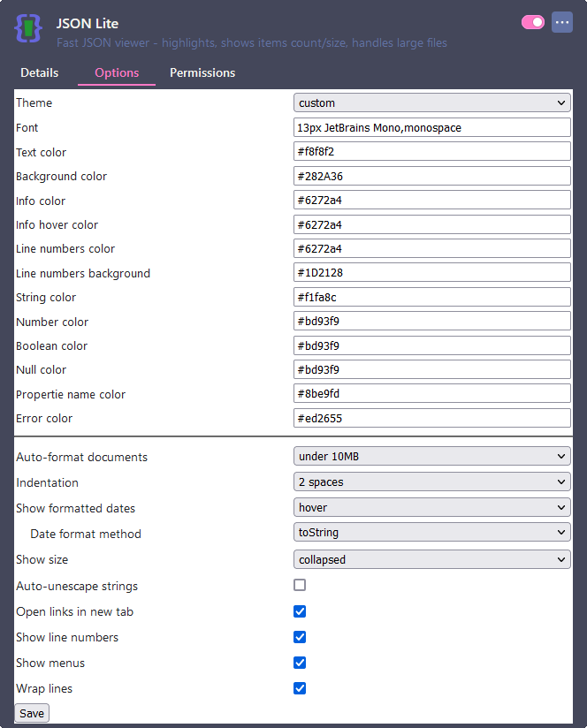Select the Line numbers color field
Viewport: 587px width, 728px height.
click(x=432, y=248)
